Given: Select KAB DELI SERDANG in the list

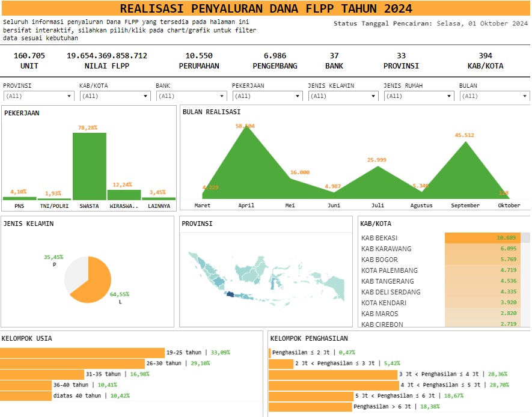Looking at the screenshot, I should point(441,292).
